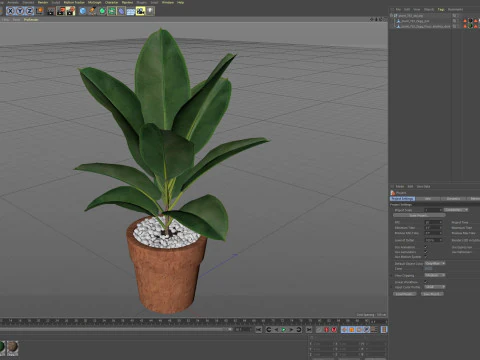Toggle the Use Motion System checkbox

(426, 257)
